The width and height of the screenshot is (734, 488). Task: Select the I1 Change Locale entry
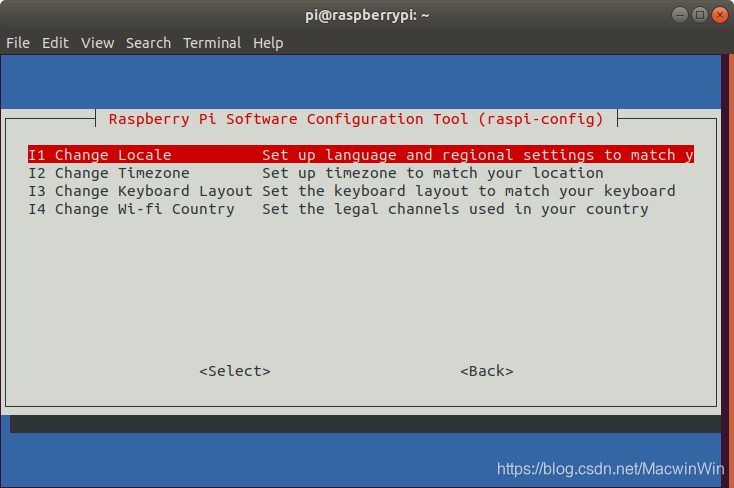click(360, 155)
